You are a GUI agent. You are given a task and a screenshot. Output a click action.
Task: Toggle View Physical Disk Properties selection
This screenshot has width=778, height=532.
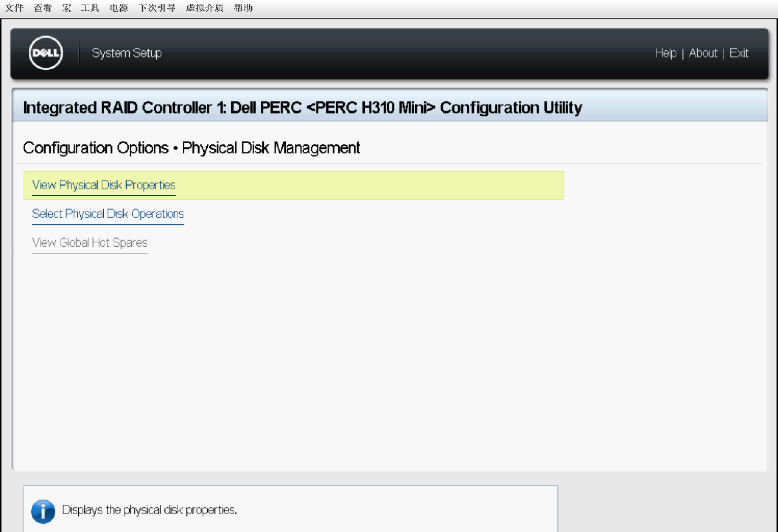click(x=104, y=185)
